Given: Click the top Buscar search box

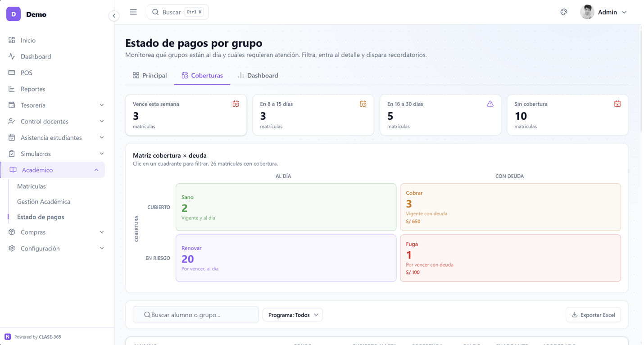Looking at the screenshot, I should click(x=178, y=12).
